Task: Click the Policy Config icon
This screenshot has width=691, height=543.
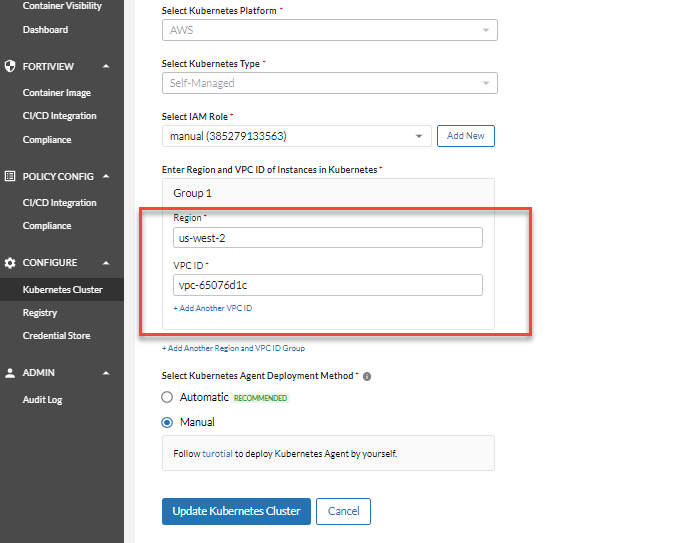Action: [x=11, y=176]
